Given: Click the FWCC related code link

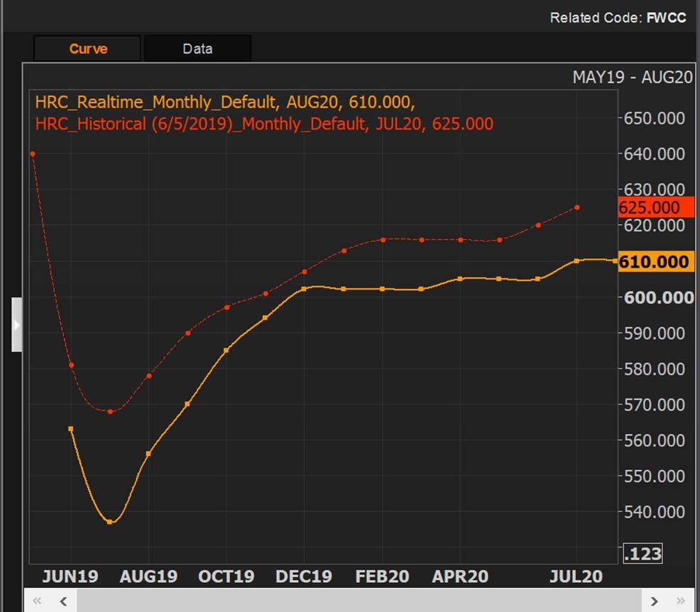Looking at the screenshot, I should 666,18.
